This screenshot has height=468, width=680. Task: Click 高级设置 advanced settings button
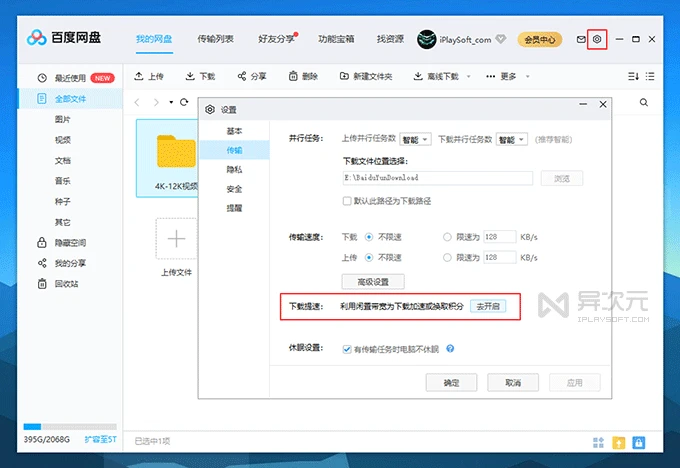tap(373, 282)
